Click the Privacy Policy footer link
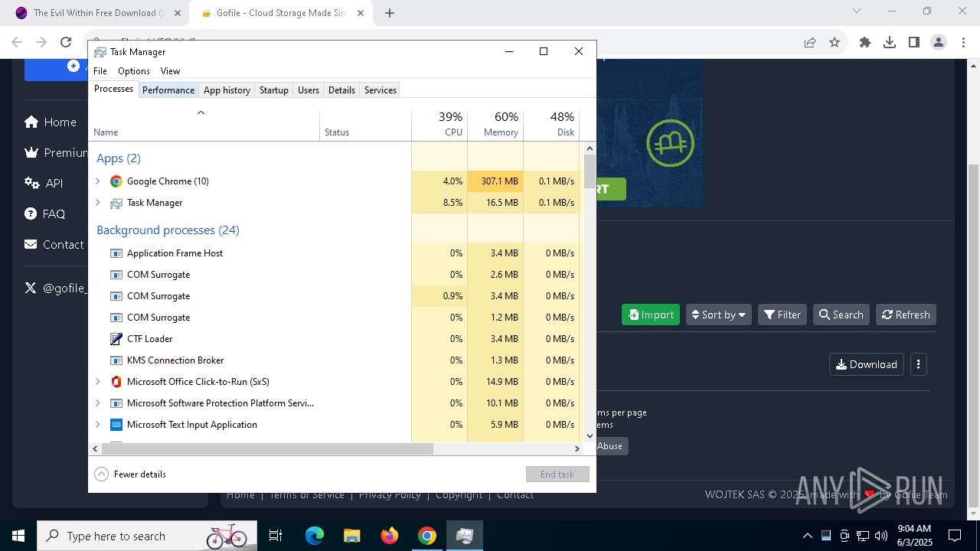This screenshot has width=980, height=551. [390, 494]
